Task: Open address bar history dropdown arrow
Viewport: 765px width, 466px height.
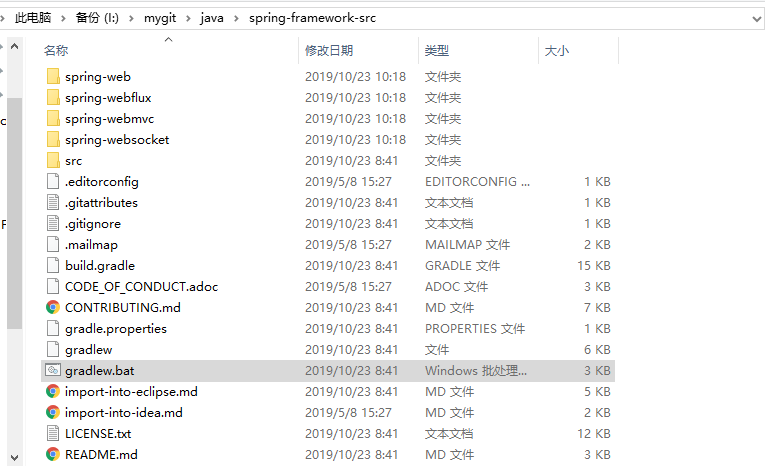Action: pyautogui.click(x=756, y=19)
